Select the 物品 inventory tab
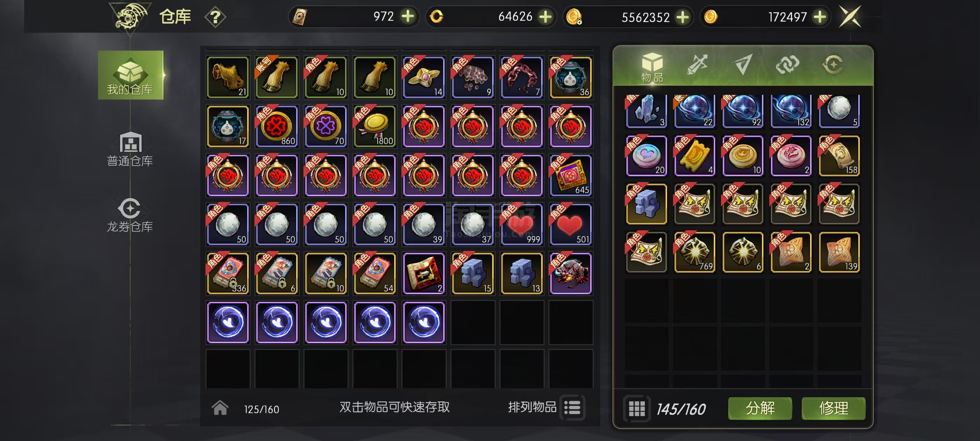Screen dimensions: 980x441 tap(652, 67)
